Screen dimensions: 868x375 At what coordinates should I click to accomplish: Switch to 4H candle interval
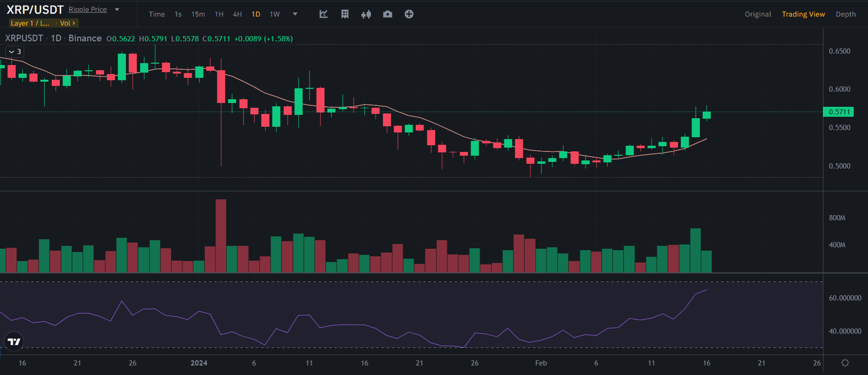point(237,14)
